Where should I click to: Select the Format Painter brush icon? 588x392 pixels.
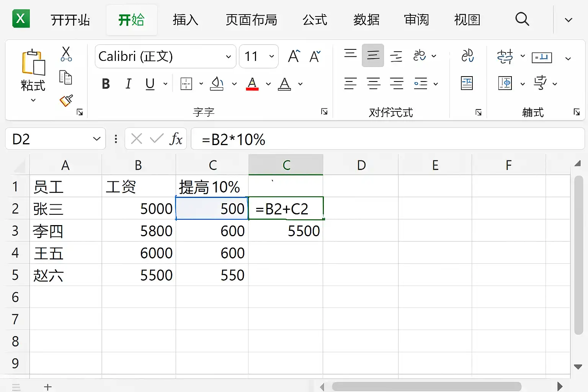(66, 101)
